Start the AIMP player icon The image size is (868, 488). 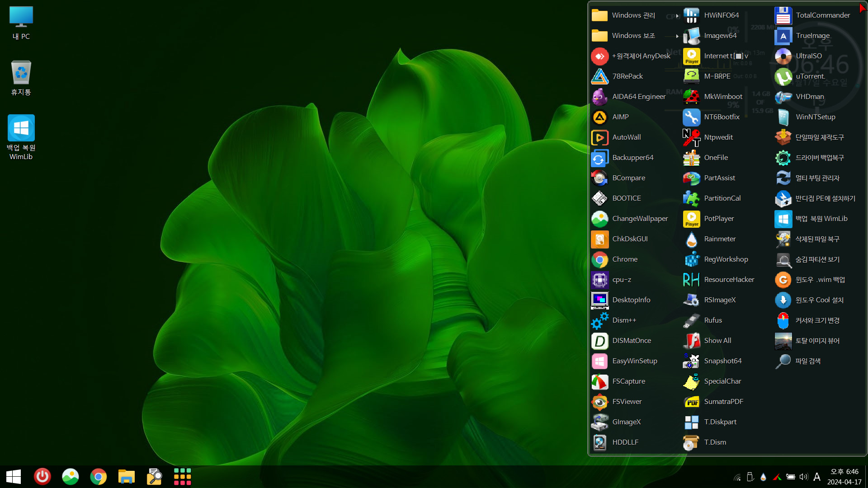click(x=600, y=117)
